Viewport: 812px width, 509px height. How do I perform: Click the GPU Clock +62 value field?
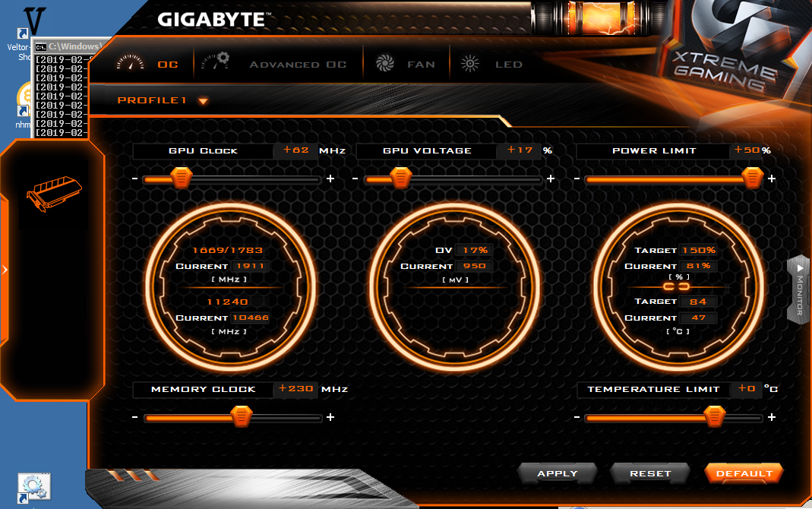tap(295, 150)
